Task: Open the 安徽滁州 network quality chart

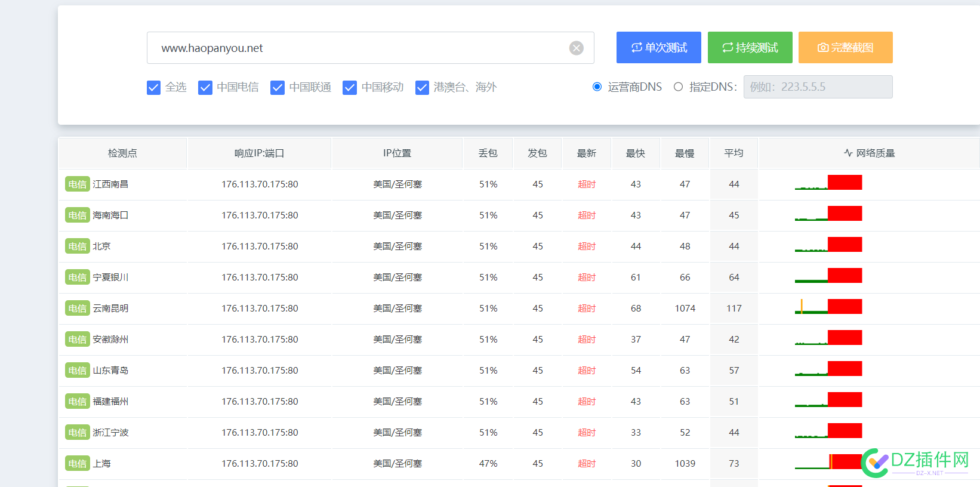Action: click(x=828, y=338)
